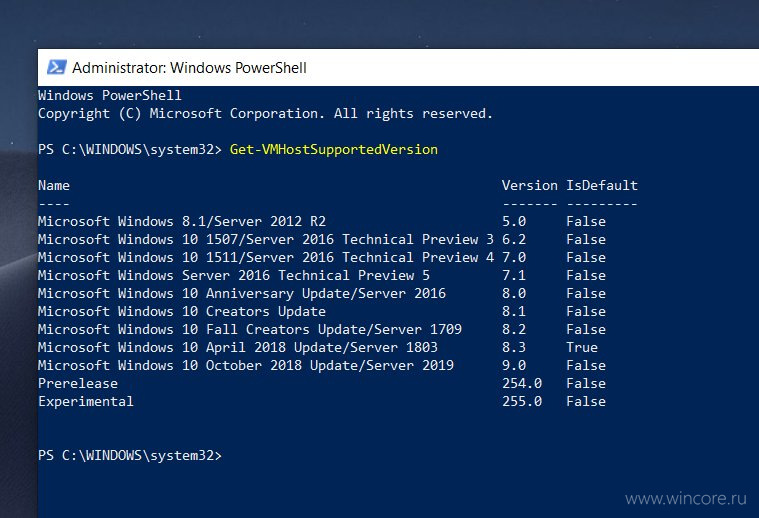
Task: Select the Windows 10 Creators Update row
Action: coord(322,311)
